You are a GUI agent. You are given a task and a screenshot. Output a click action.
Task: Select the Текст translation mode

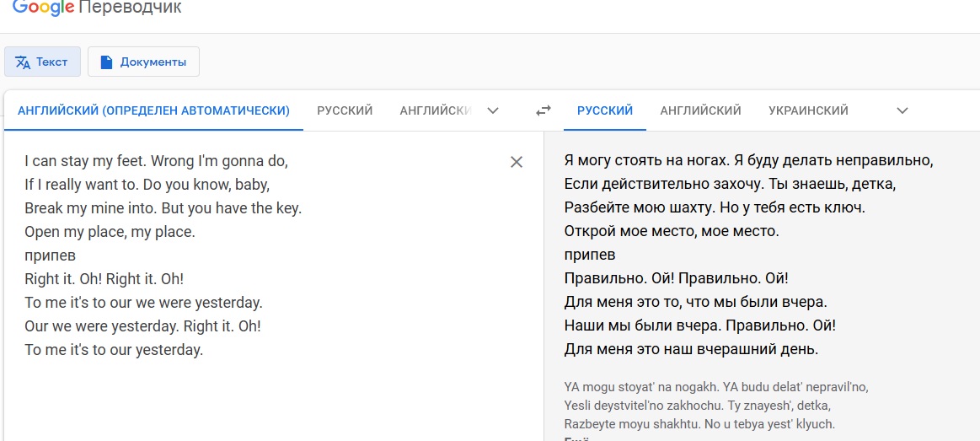43,62
